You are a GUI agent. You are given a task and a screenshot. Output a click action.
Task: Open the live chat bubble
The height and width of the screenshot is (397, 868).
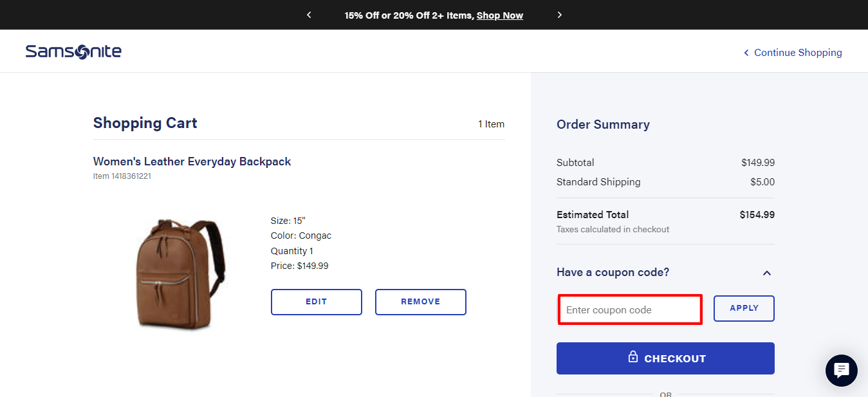841,370
